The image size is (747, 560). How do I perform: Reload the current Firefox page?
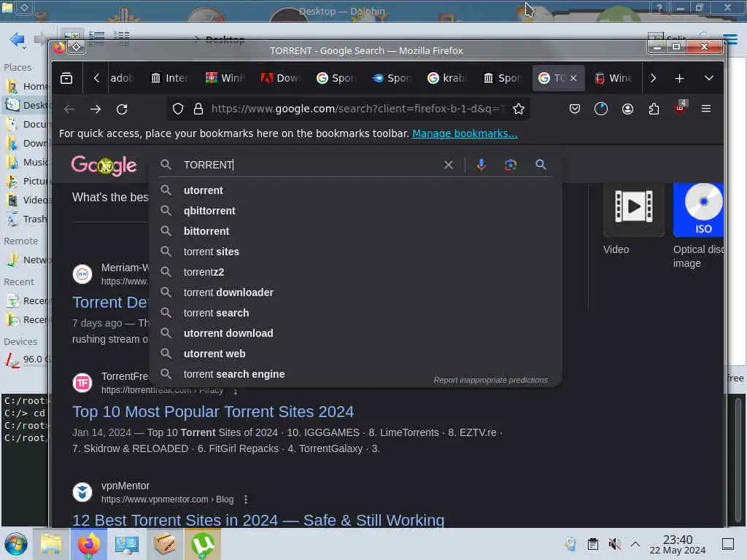tap(122, 109)
